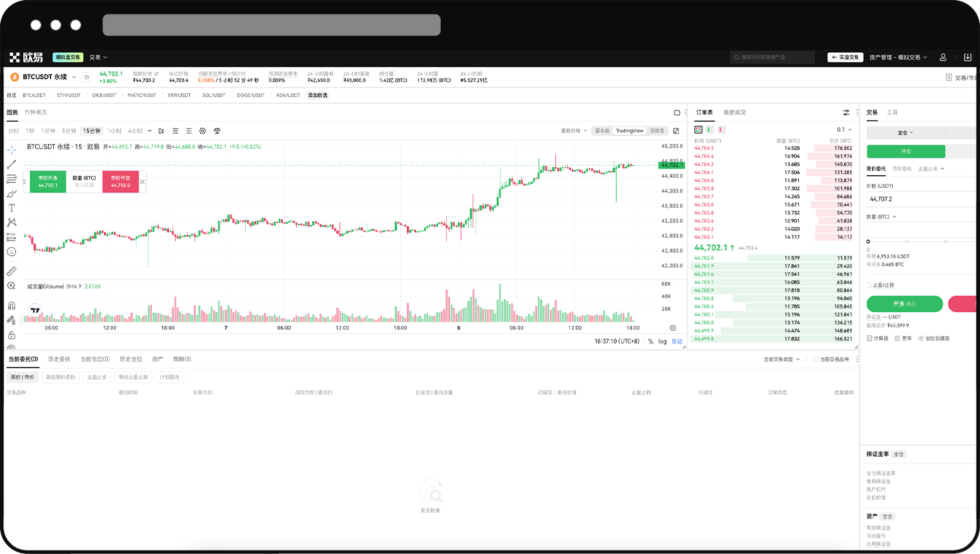
Task: Click the quantity slider start handle
Action: 868,242
